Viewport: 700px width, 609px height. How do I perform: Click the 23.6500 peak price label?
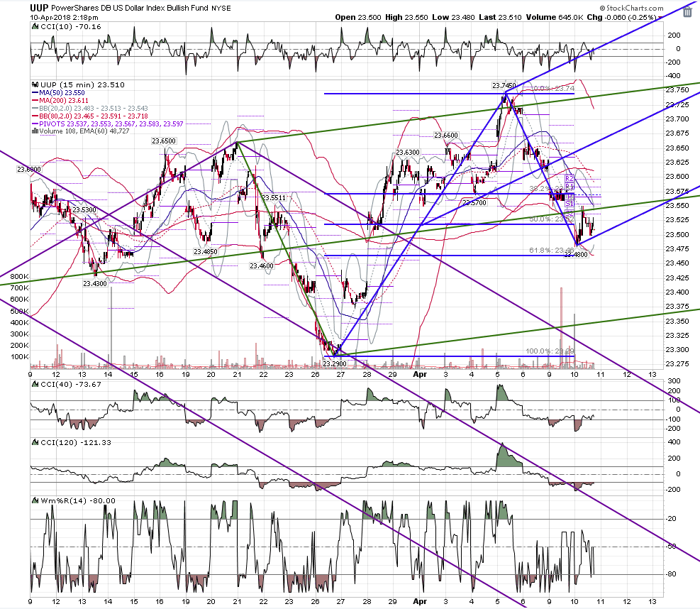pyautogui.click(x=164, y=141)
